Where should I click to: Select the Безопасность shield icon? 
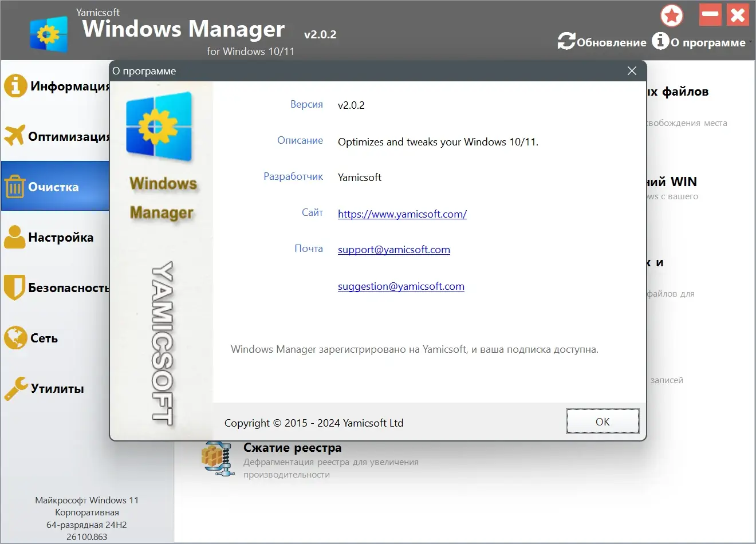15,287
